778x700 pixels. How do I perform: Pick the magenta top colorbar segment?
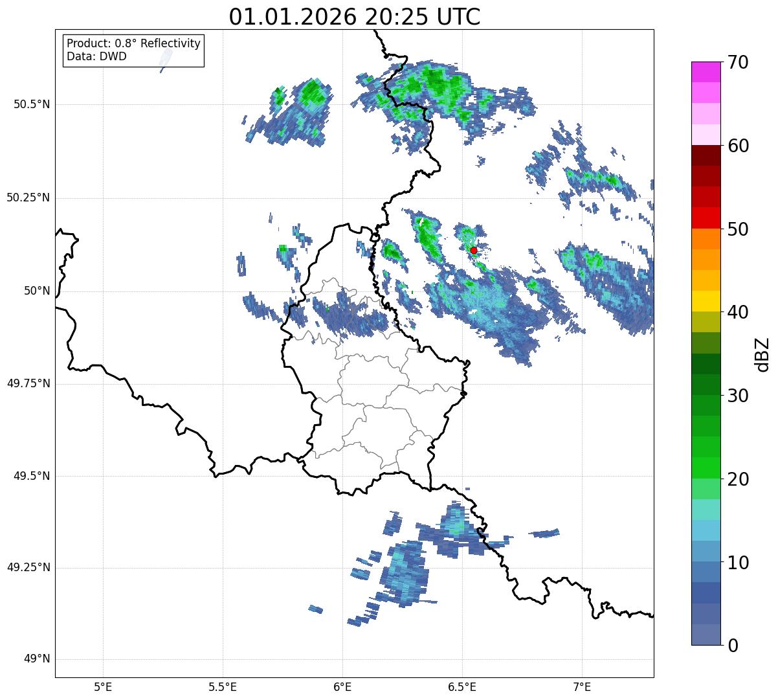706,72
